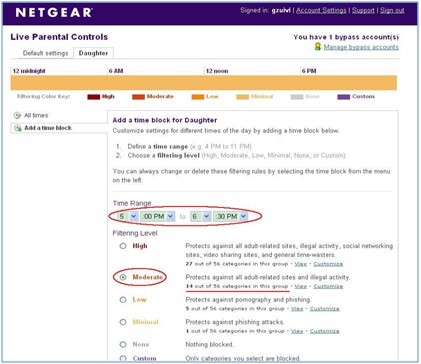The image size is (421, 364).
Task: Click the 12 noon timeline label
Action: point(217,71)
